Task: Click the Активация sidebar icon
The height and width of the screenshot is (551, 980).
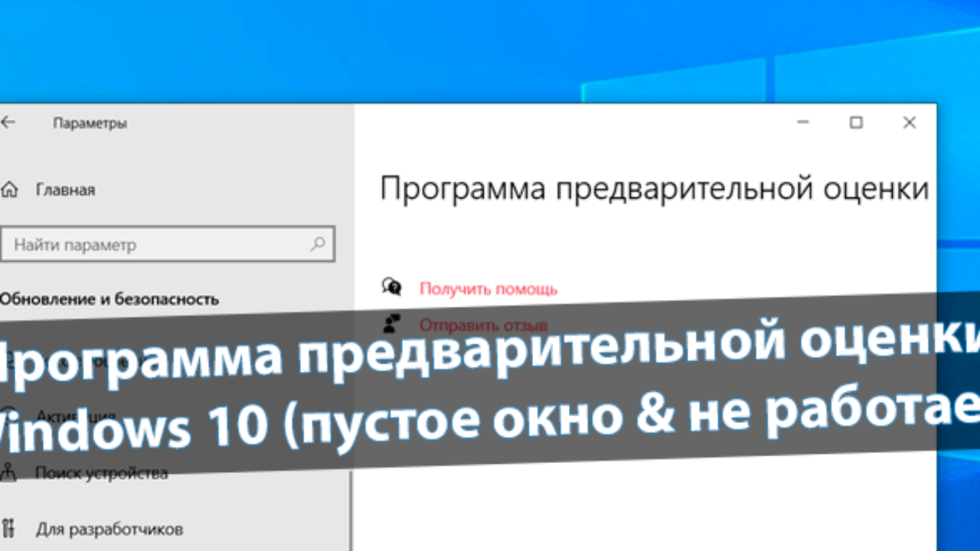Action: (x=9, y=413)
